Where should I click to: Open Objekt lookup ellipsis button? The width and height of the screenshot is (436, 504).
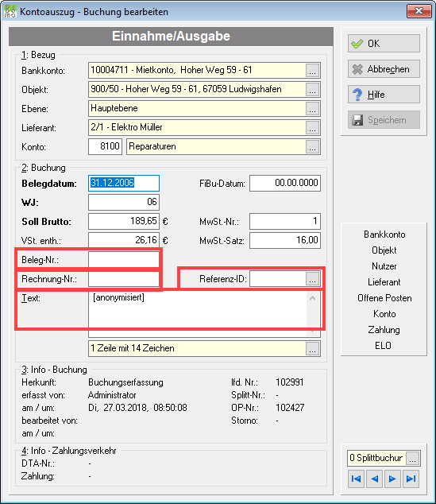(312, 90)
